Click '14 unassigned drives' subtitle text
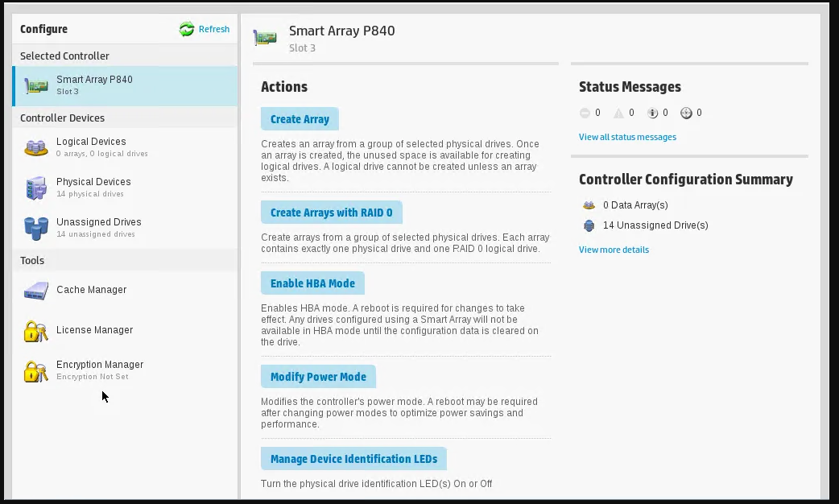The width and height of the screenshot is (839, 504). [96, 234]
